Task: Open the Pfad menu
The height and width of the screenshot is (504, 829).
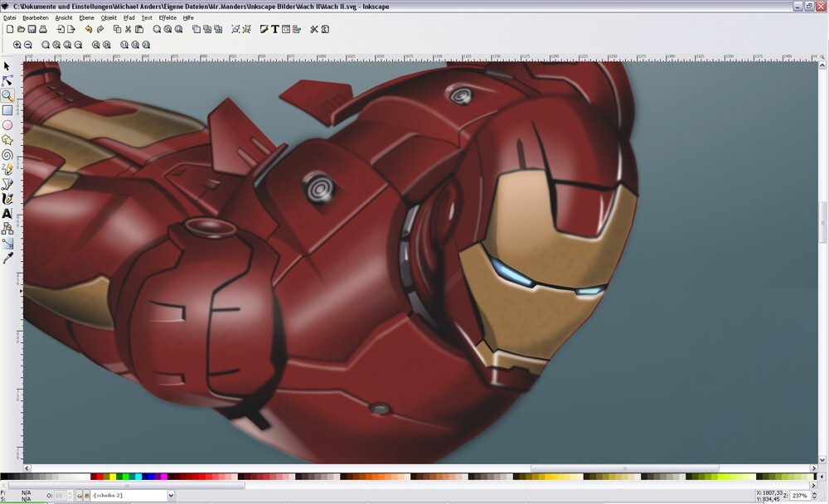Action: 129,18
